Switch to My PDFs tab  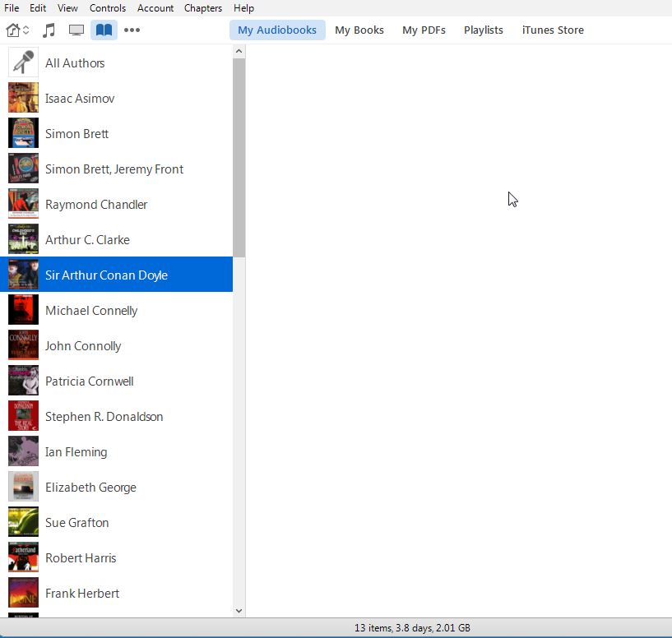[x=424, y=30]
